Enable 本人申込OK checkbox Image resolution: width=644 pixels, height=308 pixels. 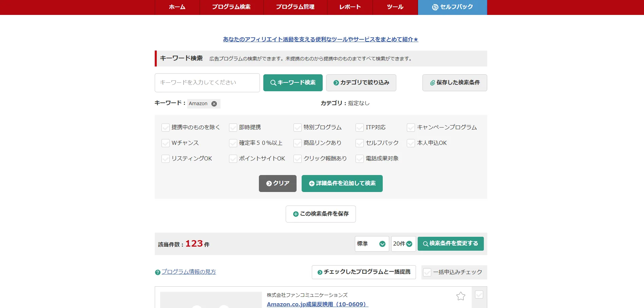411,143
